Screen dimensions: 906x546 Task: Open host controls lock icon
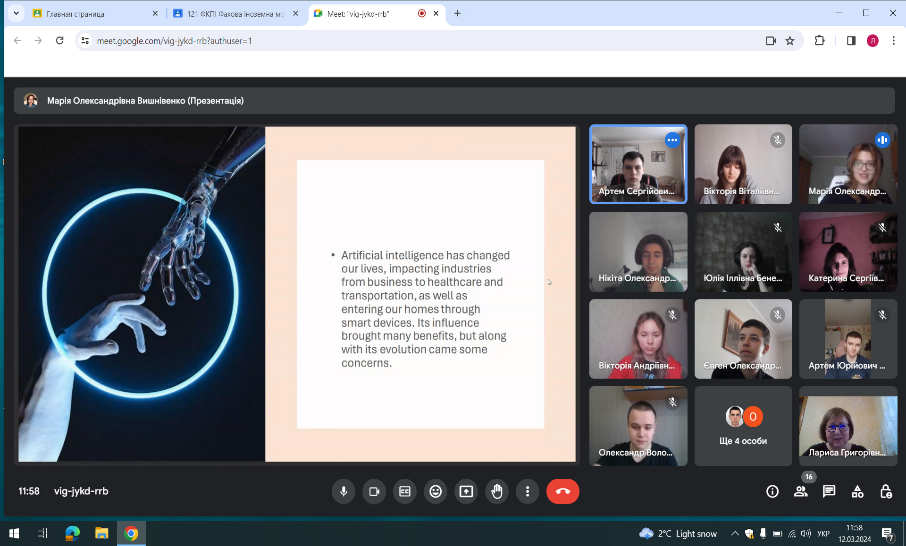coord(886,491)
